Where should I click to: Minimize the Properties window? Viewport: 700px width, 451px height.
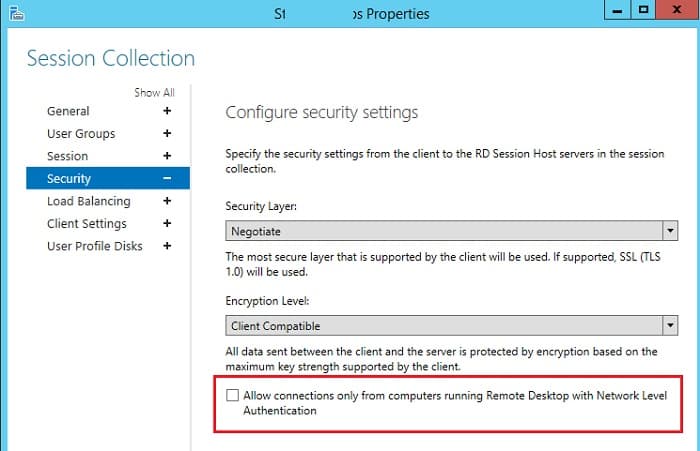click(617, 9)
